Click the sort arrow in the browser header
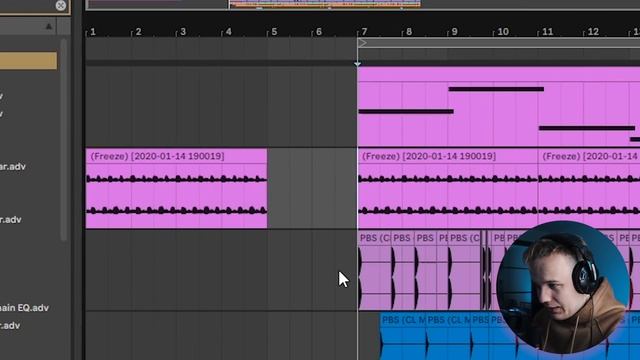 (49, 27)
